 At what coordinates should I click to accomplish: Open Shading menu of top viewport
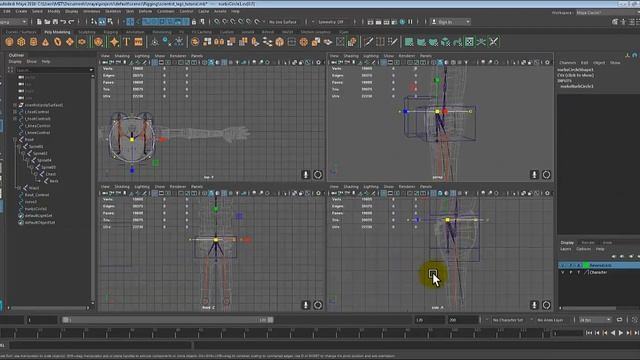[122, 56]
